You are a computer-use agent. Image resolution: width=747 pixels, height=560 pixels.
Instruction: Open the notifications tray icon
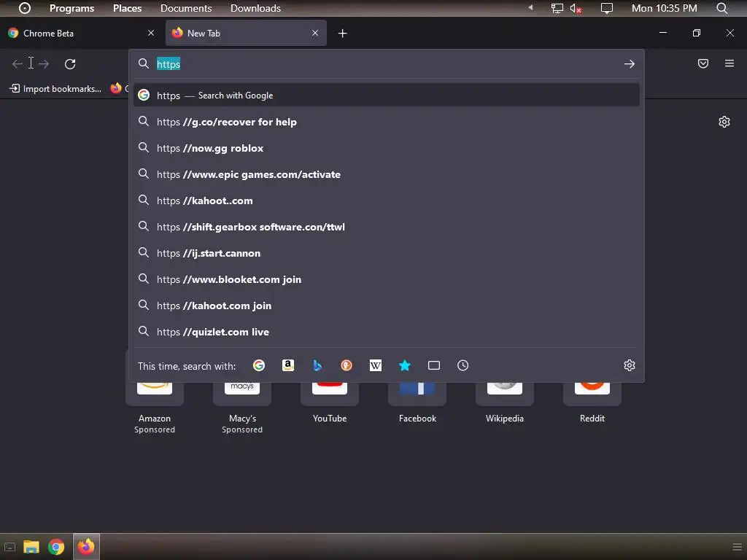pos(606,8)
